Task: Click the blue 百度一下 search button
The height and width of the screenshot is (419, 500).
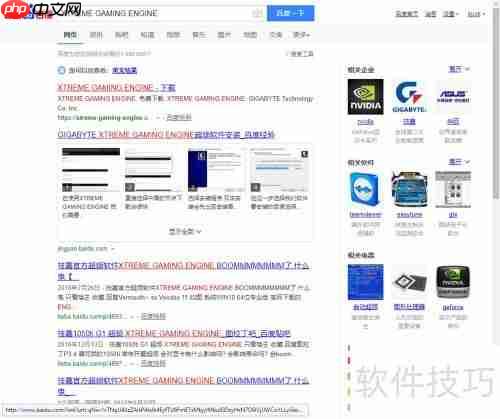Action: (290, 13)
